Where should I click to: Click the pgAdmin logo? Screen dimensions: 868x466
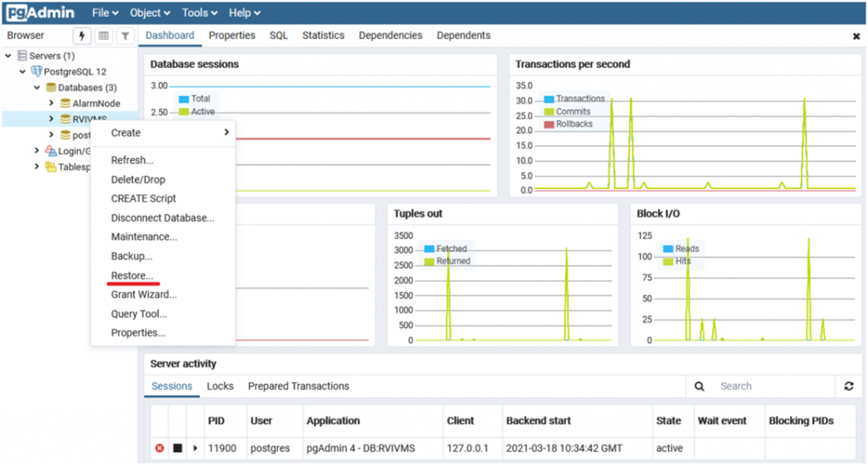(41, 13)
